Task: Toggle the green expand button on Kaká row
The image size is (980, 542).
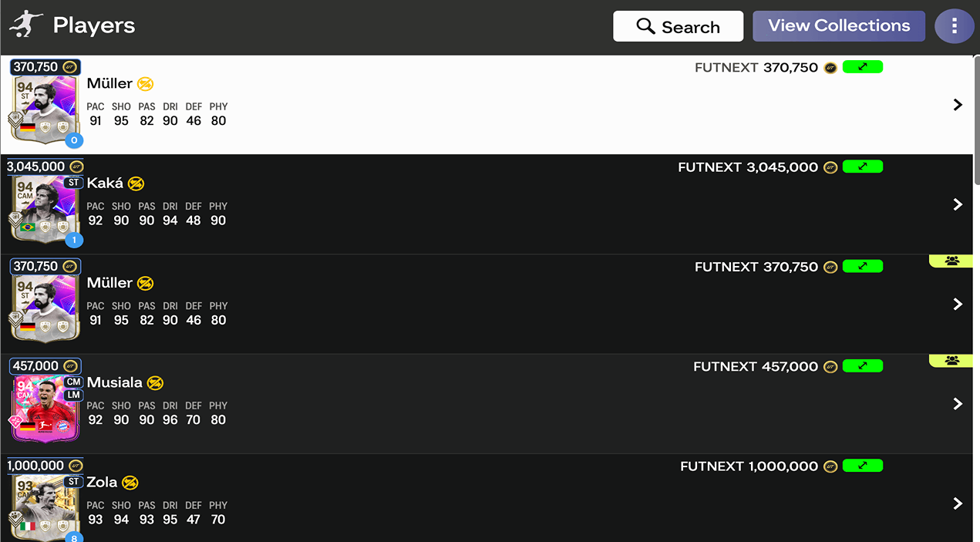Action: coord(863,167)
